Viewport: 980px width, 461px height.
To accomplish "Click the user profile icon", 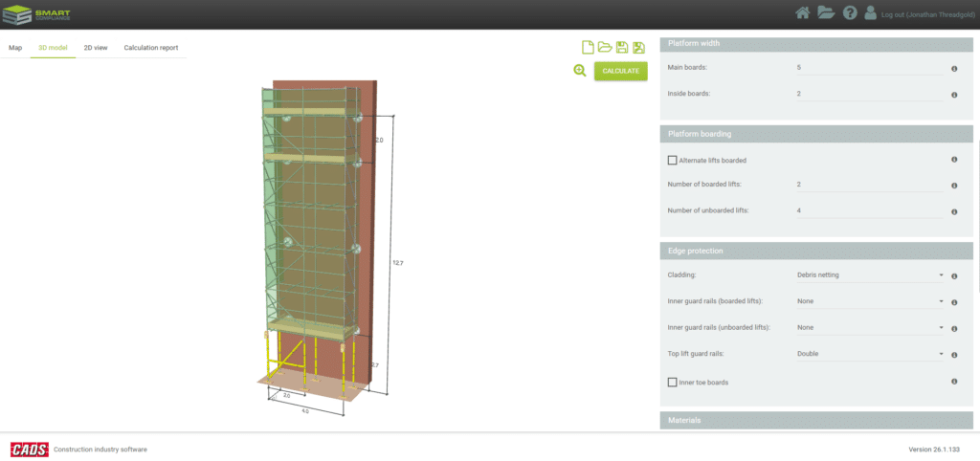I will 870,13.
